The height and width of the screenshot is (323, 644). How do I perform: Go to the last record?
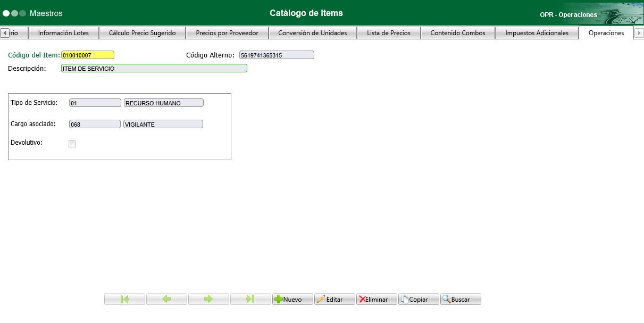tap(250, 299)
